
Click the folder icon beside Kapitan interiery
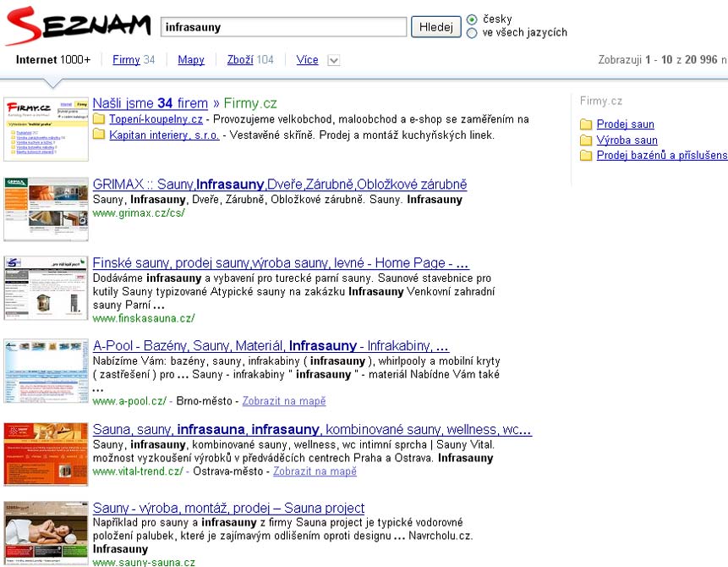coord(98,135)
